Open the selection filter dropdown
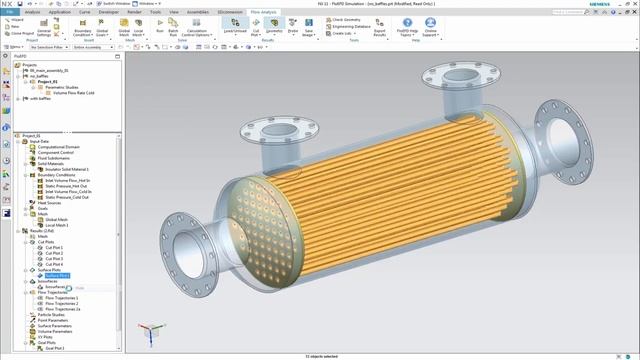Viewport: 640px width, 360px height. [x=49, y=47]
